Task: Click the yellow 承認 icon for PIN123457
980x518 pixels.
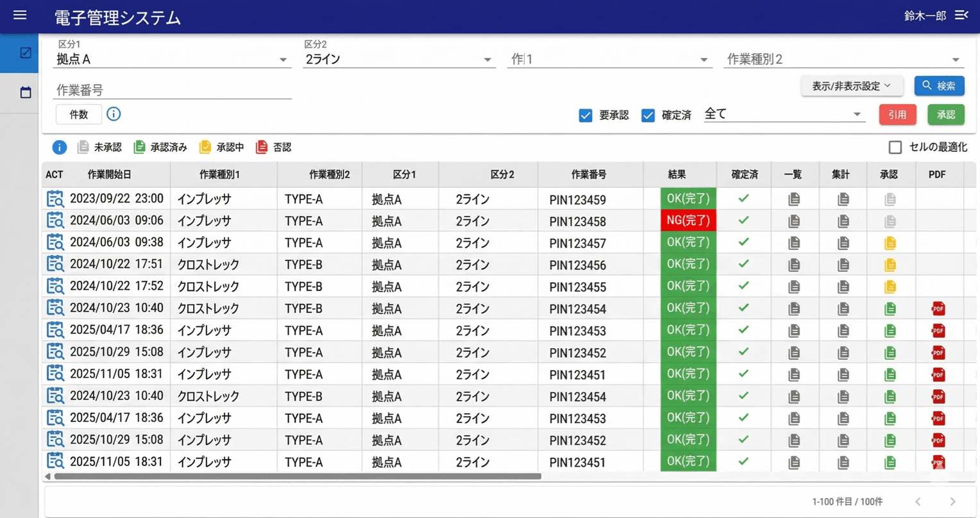Action: click(890, 243)
